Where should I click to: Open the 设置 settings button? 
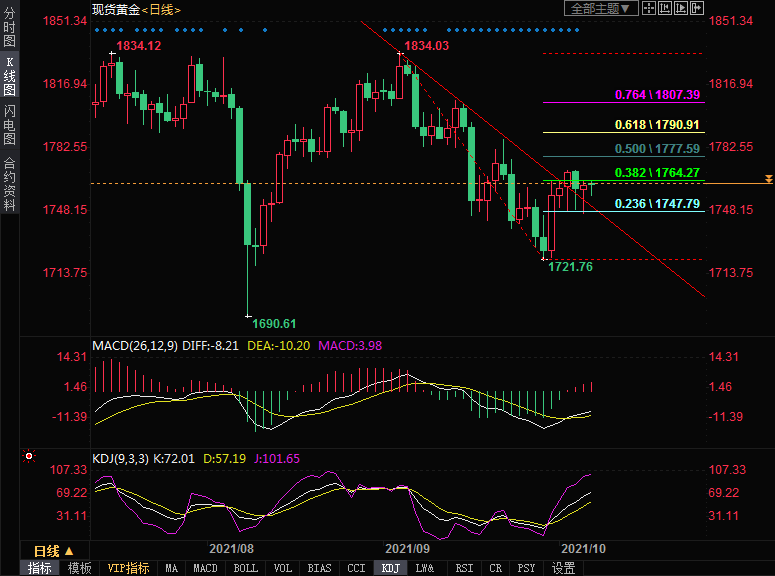point(563,568)
